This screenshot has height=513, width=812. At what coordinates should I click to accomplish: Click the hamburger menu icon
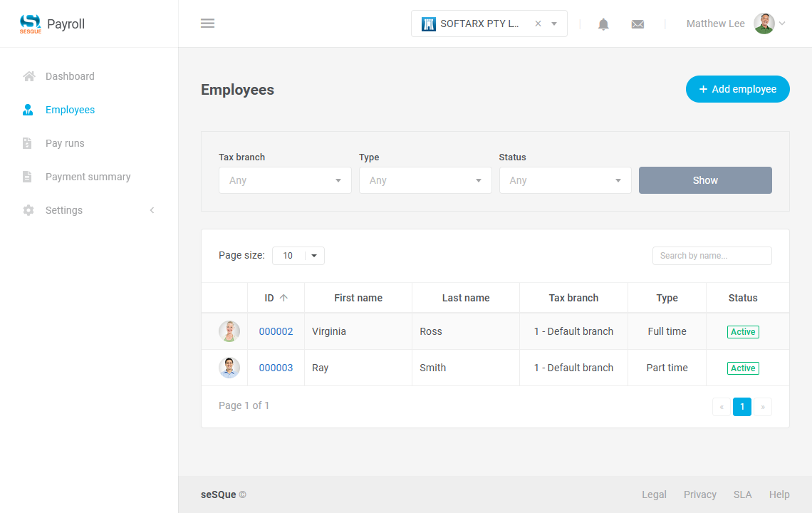[x=207, y=23]
